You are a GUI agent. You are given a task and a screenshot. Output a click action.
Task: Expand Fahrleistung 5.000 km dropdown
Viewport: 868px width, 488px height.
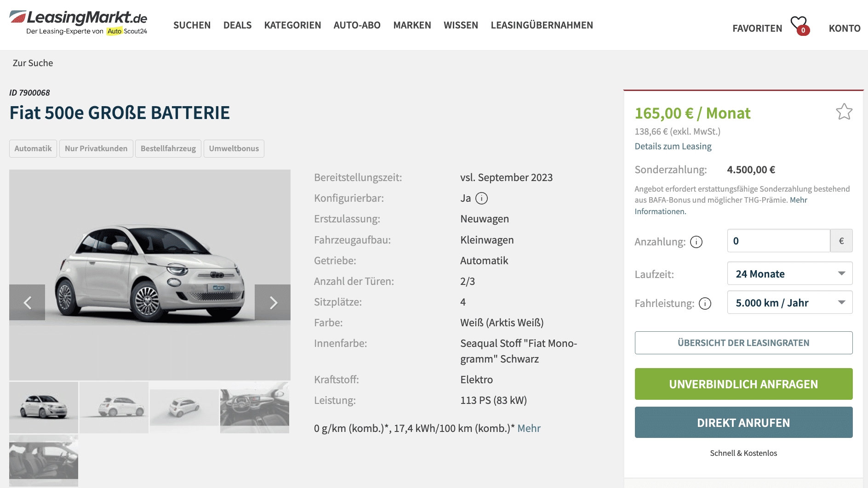(790, 302)
